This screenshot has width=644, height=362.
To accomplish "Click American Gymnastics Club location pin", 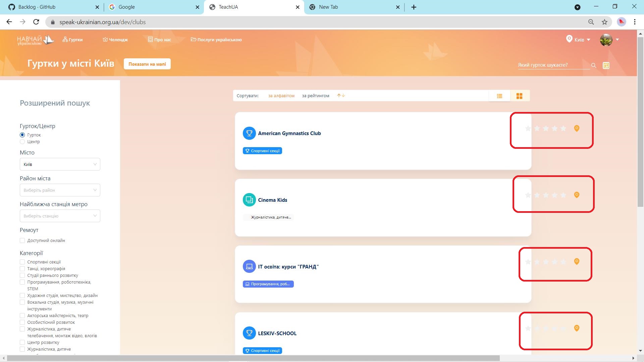I will [x=577, y=128].
